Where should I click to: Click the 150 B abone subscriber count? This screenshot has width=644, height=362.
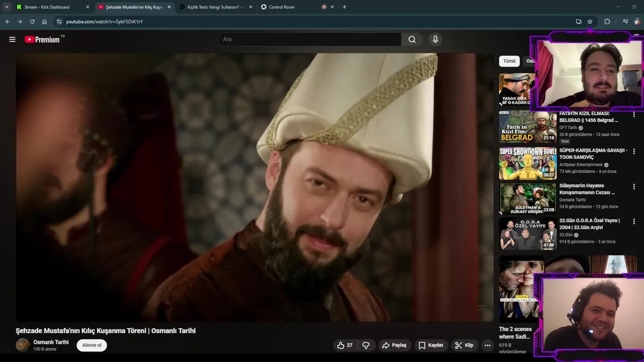(x=45, y=349)
